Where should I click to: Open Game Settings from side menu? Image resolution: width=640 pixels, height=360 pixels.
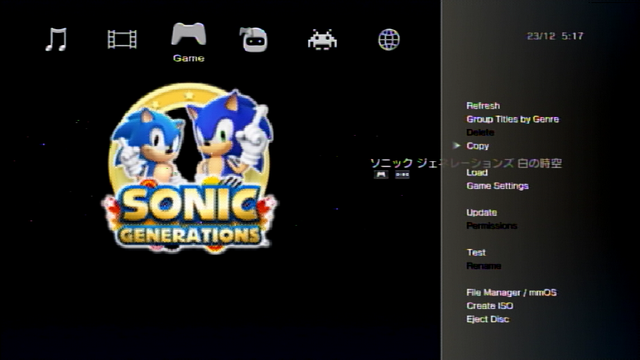click(498, 186)
